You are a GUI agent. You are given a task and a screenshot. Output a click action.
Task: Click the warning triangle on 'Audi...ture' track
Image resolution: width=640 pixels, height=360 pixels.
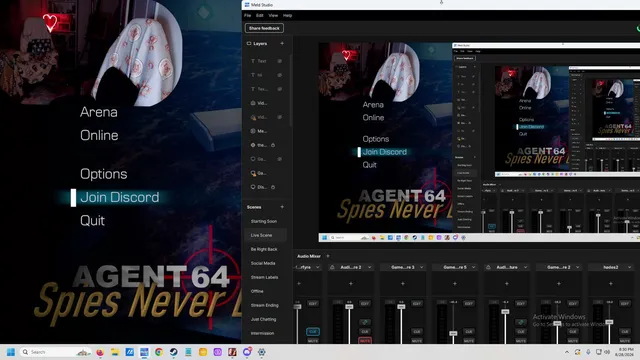click(x=488, y=267)
